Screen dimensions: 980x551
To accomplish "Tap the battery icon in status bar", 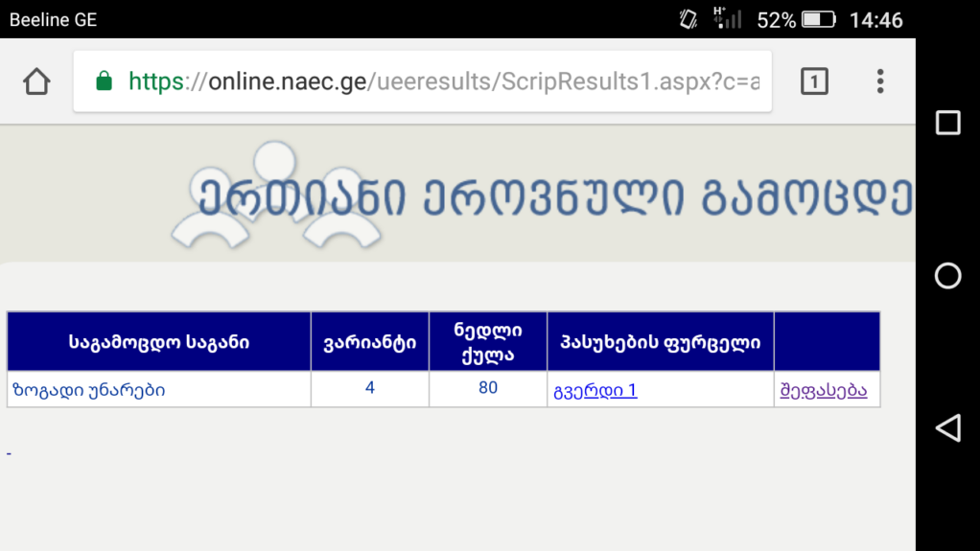I will click(818, 19).
